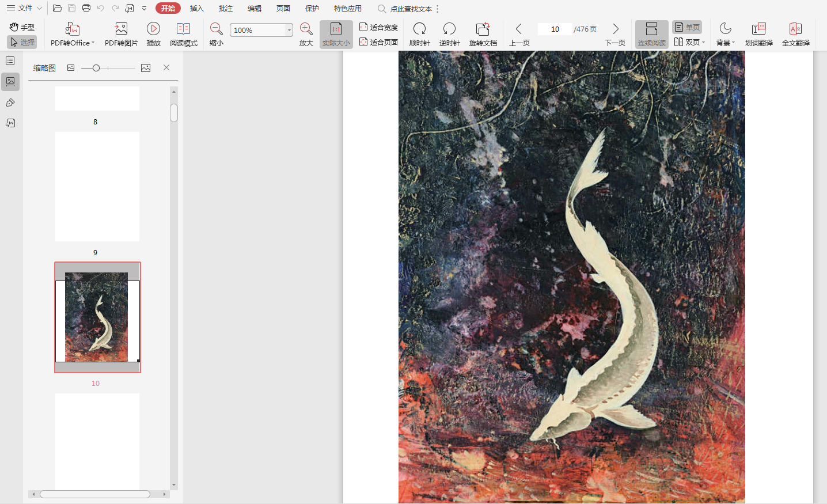Screen dimensions: 827x504
Task: Select 单页 single page layout
Action: (x=687, y=27)
